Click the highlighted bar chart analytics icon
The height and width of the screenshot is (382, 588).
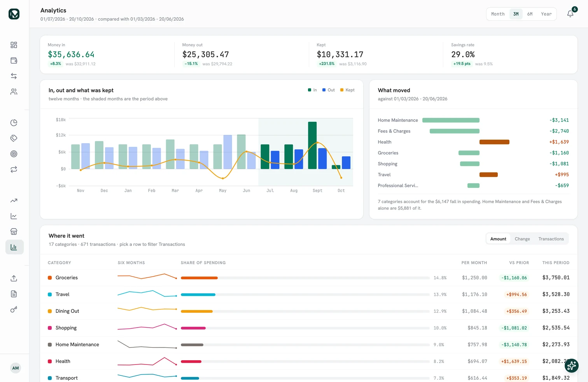pos(14,247)
